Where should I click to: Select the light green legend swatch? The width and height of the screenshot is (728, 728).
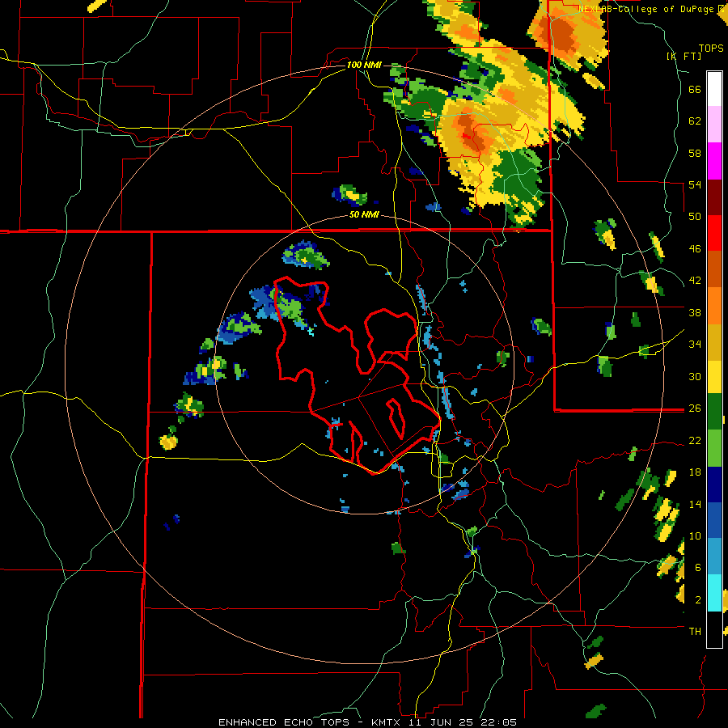click(x=714, y=448)
